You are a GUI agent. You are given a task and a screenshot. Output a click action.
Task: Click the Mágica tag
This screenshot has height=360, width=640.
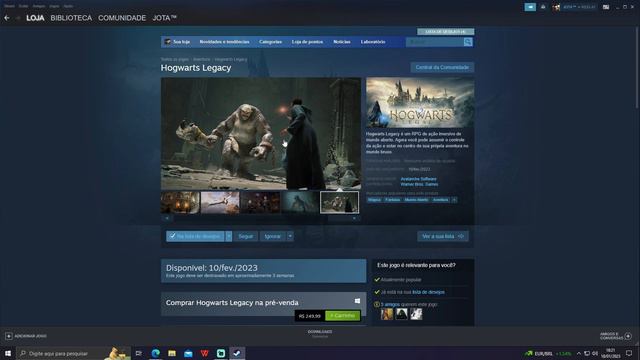374,200
